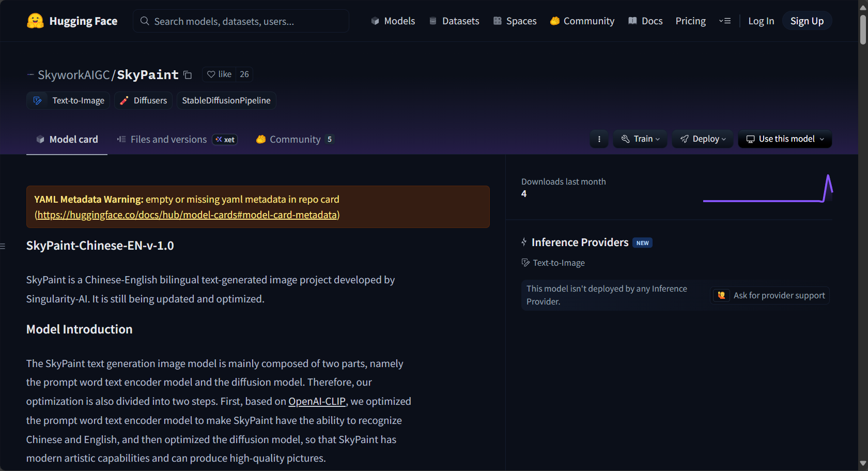Click the Model Introduction heading
Screen dimensions: 868x471
click(x=80, y=329)
